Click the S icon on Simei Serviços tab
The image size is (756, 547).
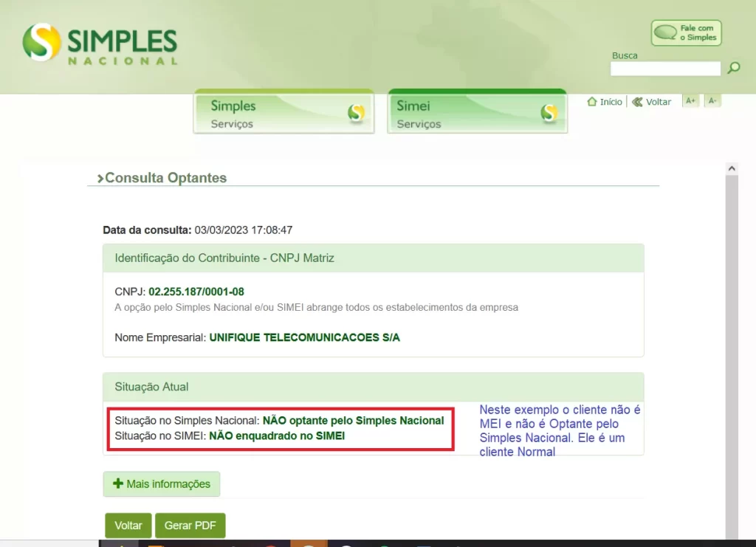pyautogui.click(x=549, y=113)
